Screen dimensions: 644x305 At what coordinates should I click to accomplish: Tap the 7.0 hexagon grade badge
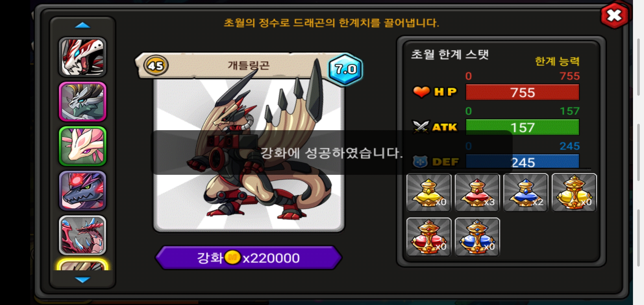[345, 69]
